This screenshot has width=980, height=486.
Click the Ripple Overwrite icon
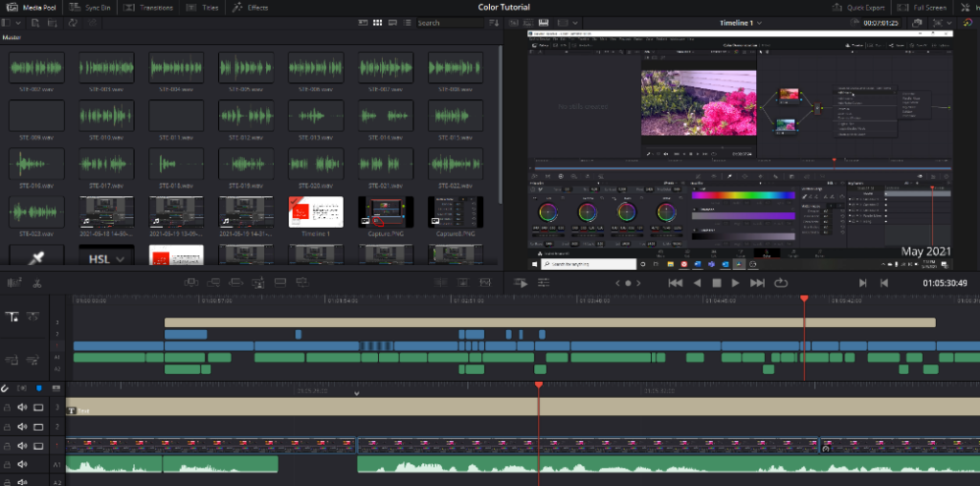(x=236, y=283)
